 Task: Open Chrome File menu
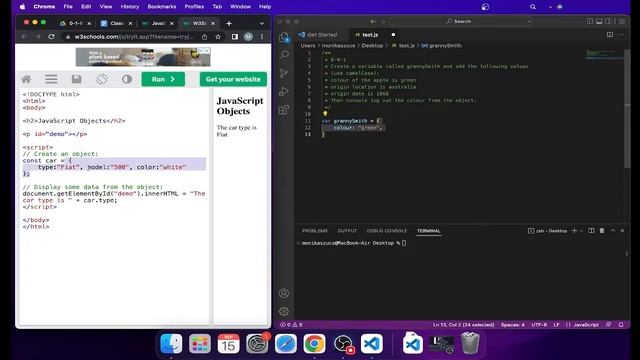pyautogui.click(x=68, y=7)
